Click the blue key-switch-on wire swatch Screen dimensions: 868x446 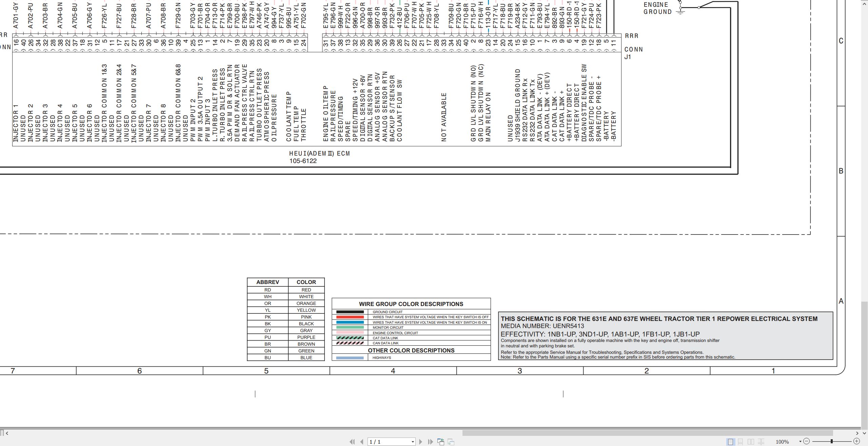pyautogui.click(x=350, y=322)
